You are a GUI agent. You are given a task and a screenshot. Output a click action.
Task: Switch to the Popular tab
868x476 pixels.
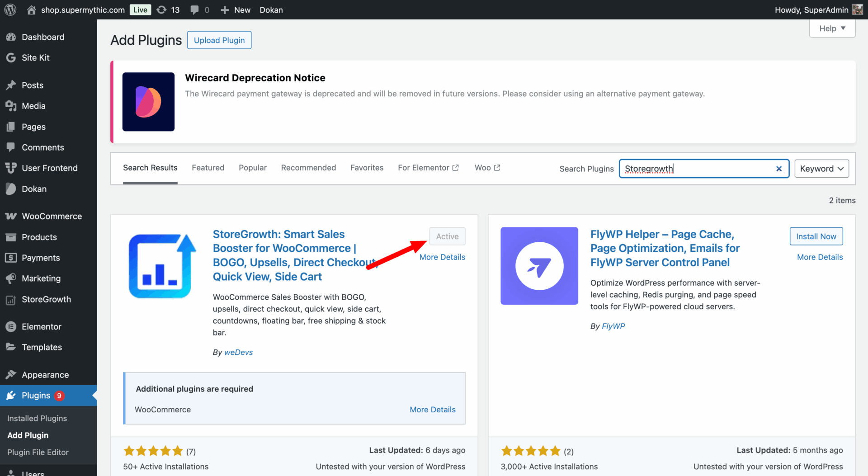(253, 168)
